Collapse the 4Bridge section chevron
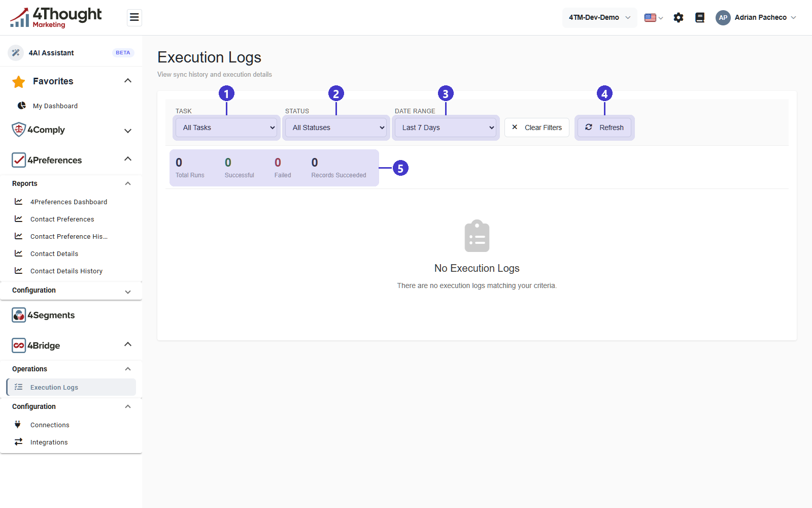The image size is (812, 508). (128, 344)
